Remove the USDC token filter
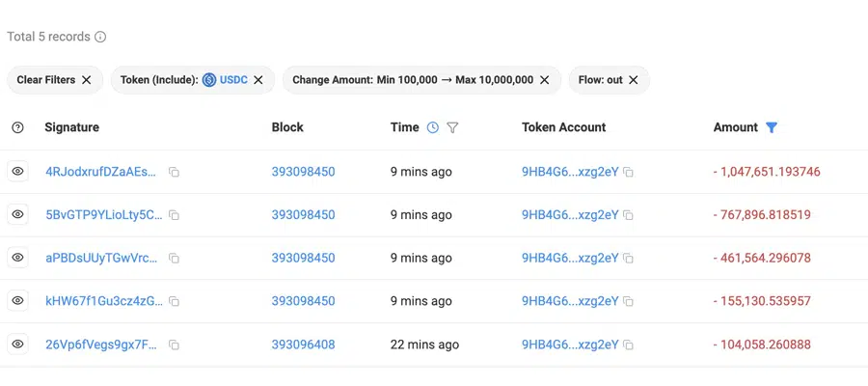 [258, 80]
